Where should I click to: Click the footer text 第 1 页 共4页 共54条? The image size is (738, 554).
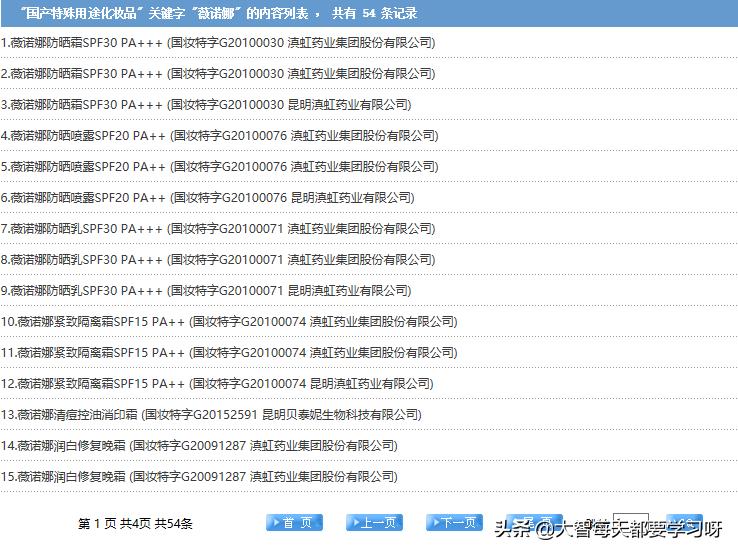coord(135,524)
